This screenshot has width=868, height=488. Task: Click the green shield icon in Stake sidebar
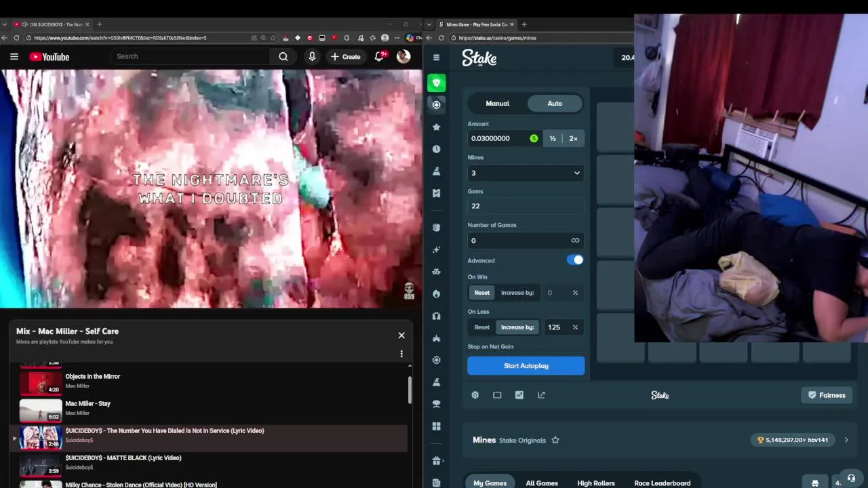pyautogui.click(x=437, y=83)
